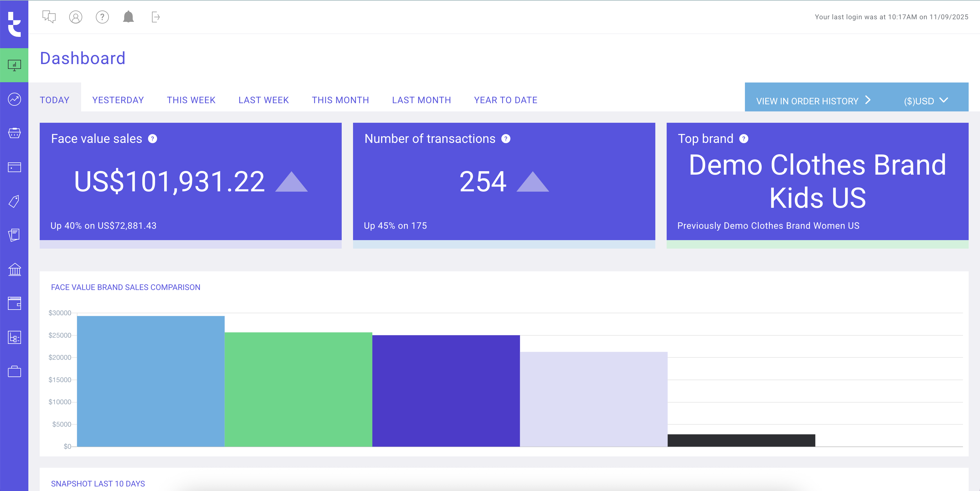
Task: Open the trending chart sidebar icon
Action: (14, 99)
